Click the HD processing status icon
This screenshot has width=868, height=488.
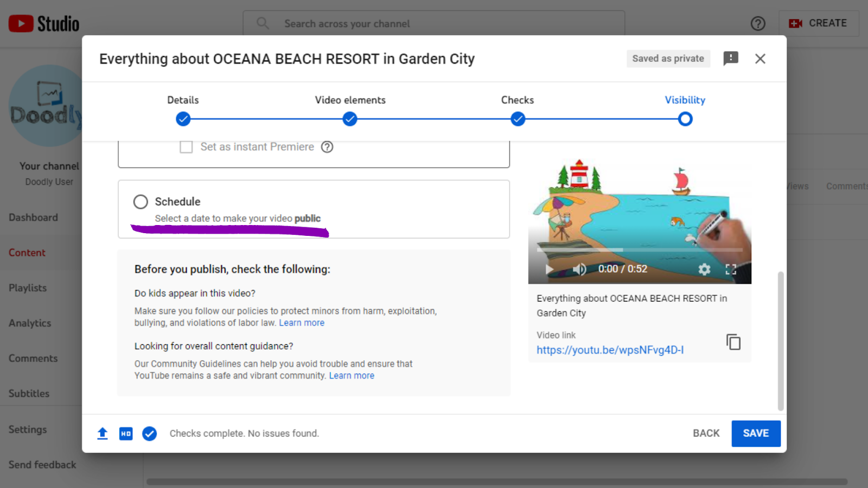click(x=126, y=433)
